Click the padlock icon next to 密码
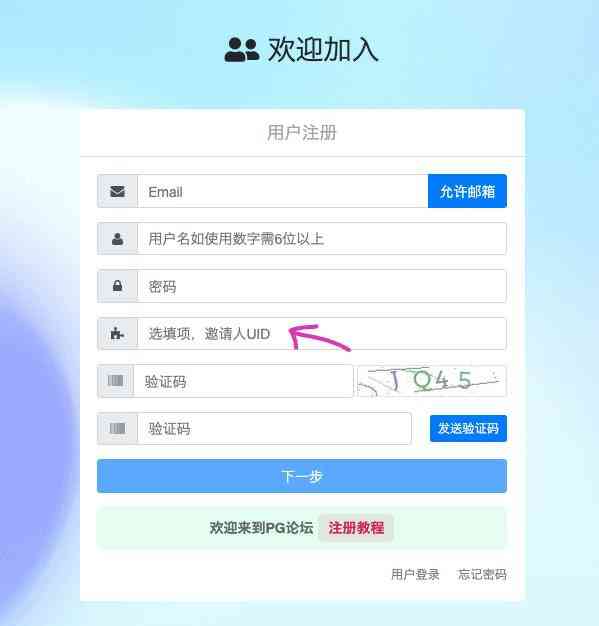Screen dimensions: 599x626 [117, 286]
